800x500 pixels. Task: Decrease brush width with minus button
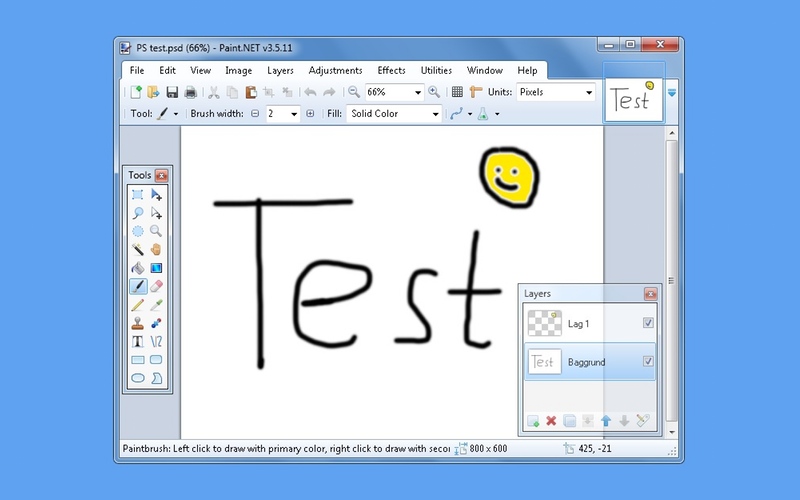255,114
